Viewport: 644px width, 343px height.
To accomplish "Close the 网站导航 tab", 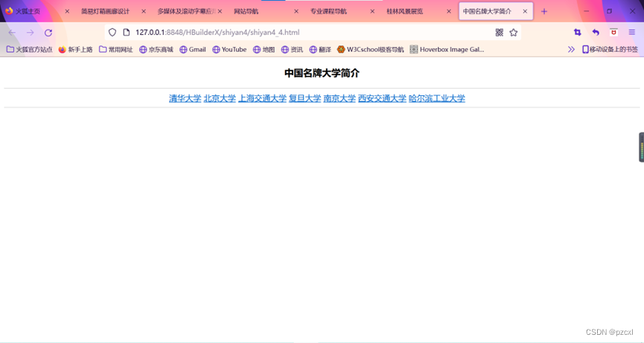I will (296, 11).
